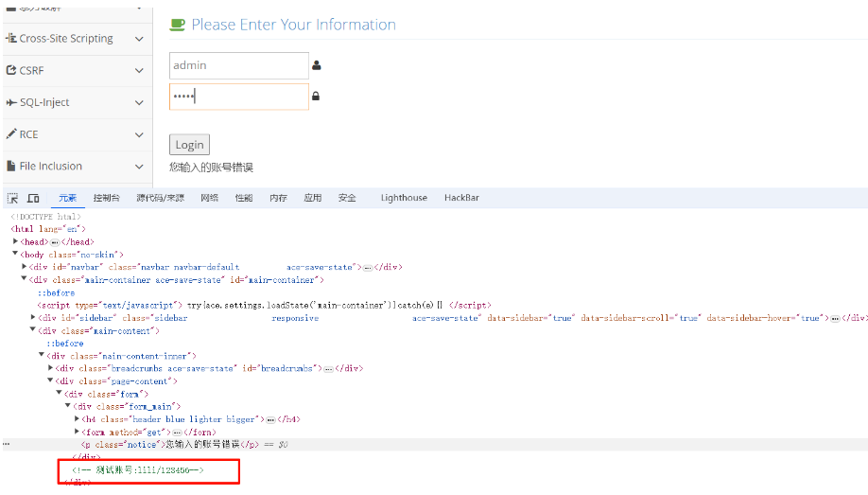Image resolution: width=868 pixels, height=495 pixels.
Task: Collapse the div class form triangle
Action: coord(60,393)
